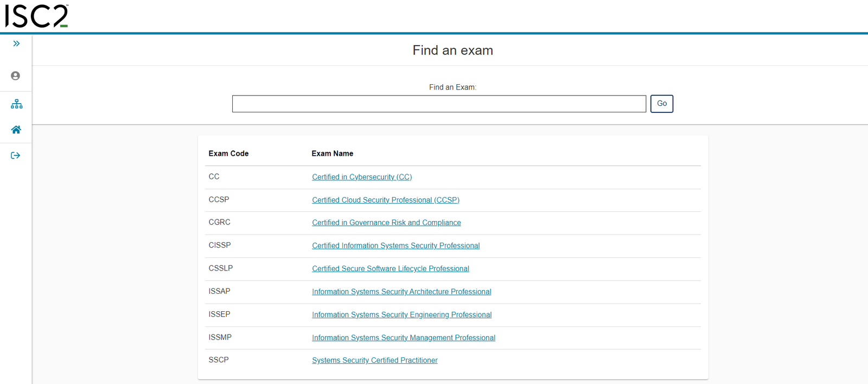Screen dimensions: 868x384
Task: Open Certified in Cybersecurity (CC) link
Action: pos(362,177)
